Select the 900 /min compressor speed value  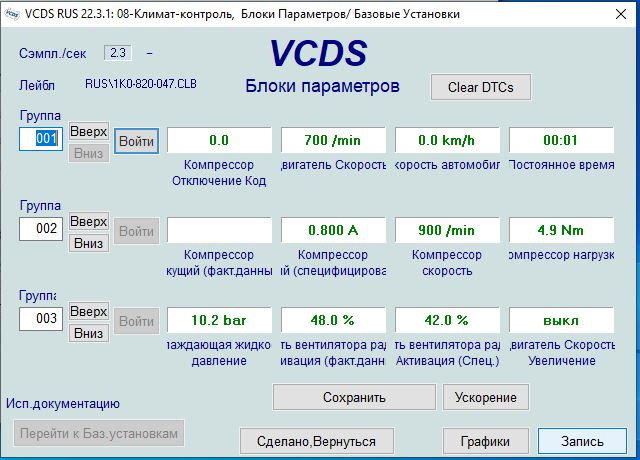(x=447, y=230)
